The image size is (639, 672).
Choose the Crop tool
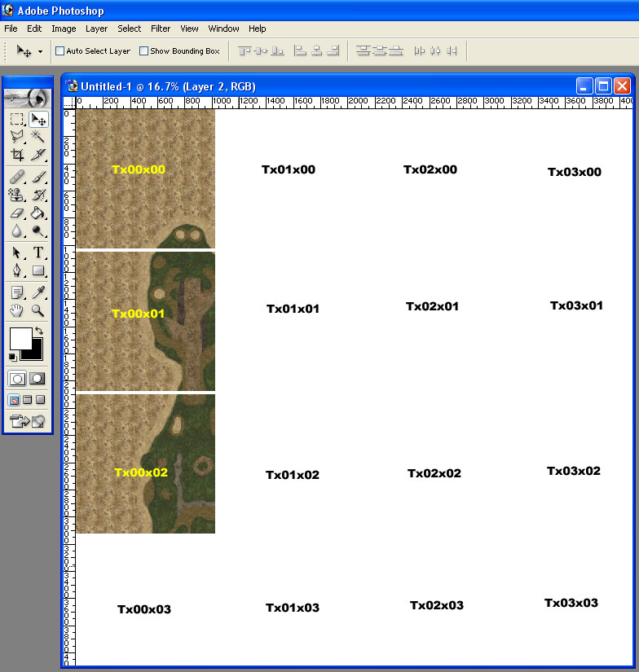point(16,155)
